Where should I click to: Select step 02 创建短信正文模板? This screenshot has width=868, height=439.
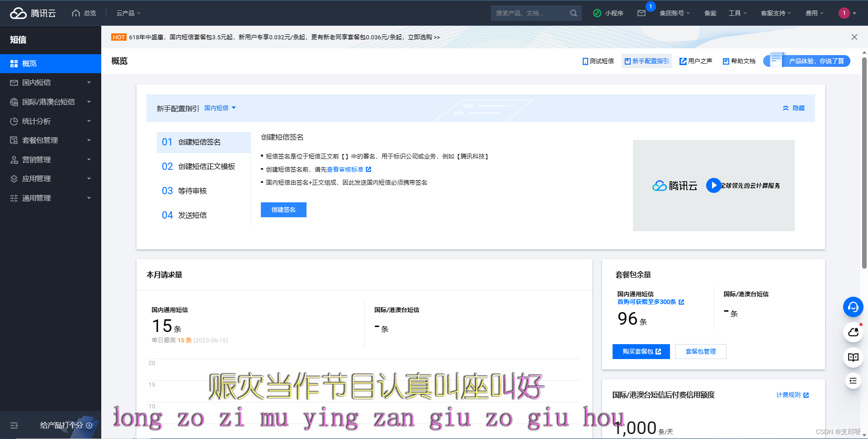pos(203,167)
